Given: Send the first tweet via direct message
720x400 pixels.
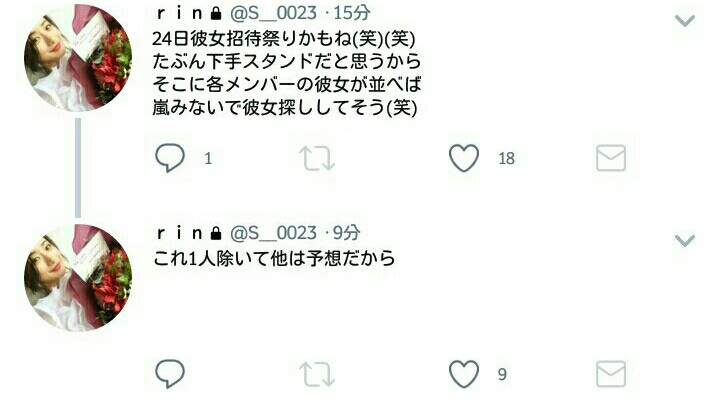Looking at the screenshot, I should pos(611,158).
